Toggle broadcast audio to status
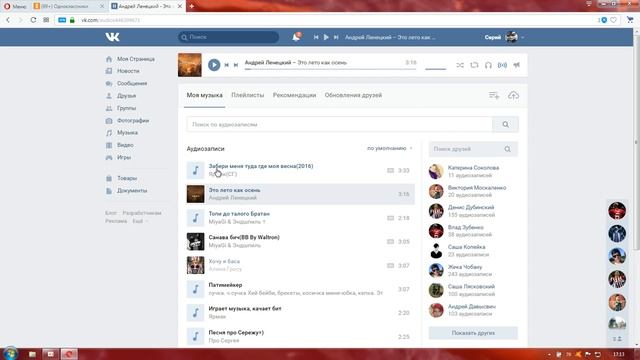640x360 pixels. coord(502,65)
